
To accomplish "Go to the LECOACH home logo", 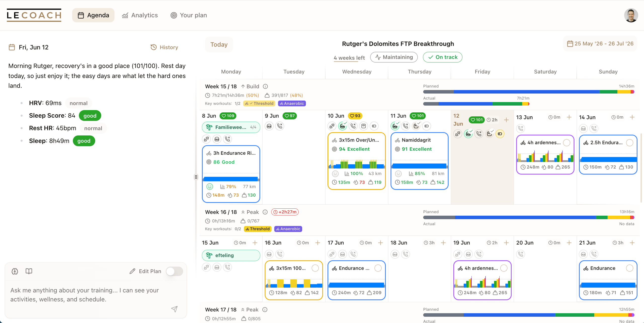I will tap(34, 15).
